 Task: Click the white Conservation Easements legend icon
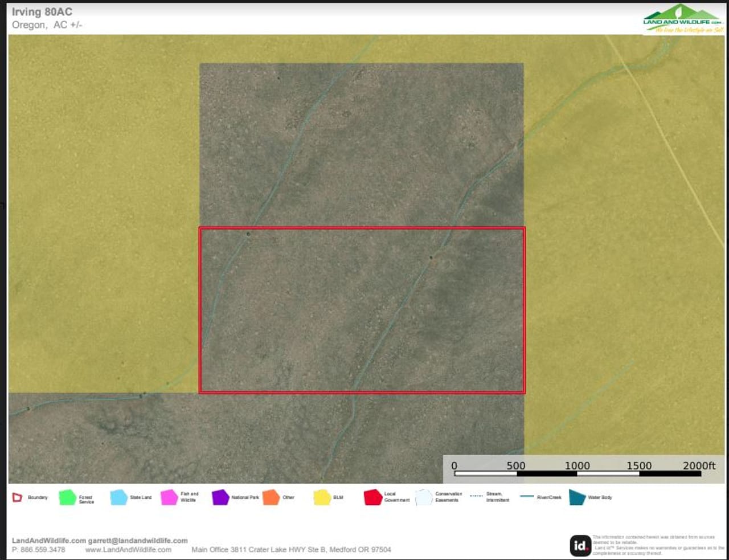click(424, 497)
